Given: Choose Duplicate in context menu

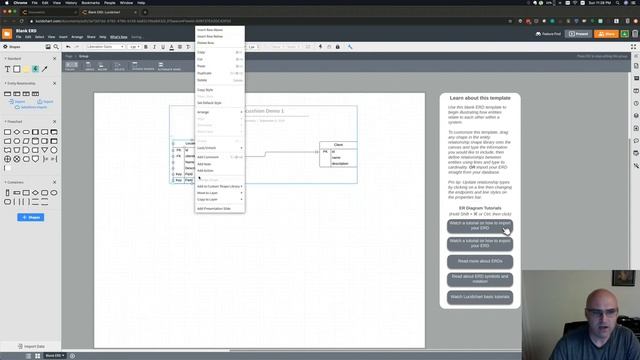Looking at the screenshot, I should tap(220, 73).
